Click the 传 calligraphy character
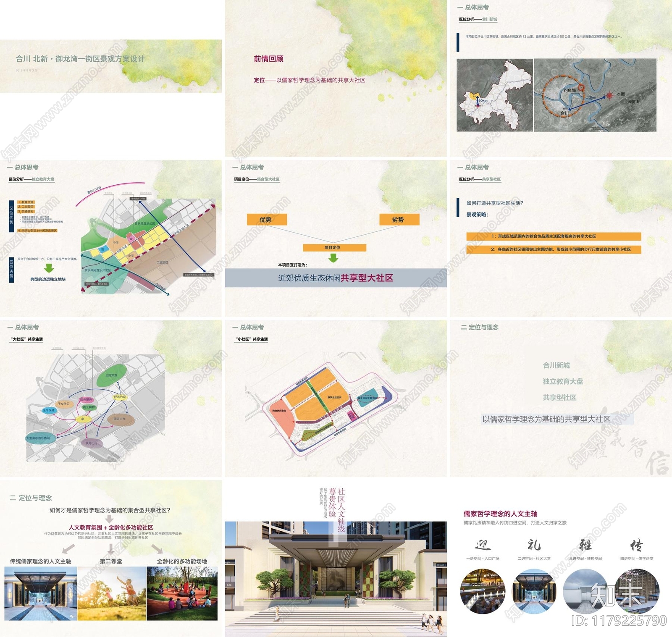 point(636,545)
